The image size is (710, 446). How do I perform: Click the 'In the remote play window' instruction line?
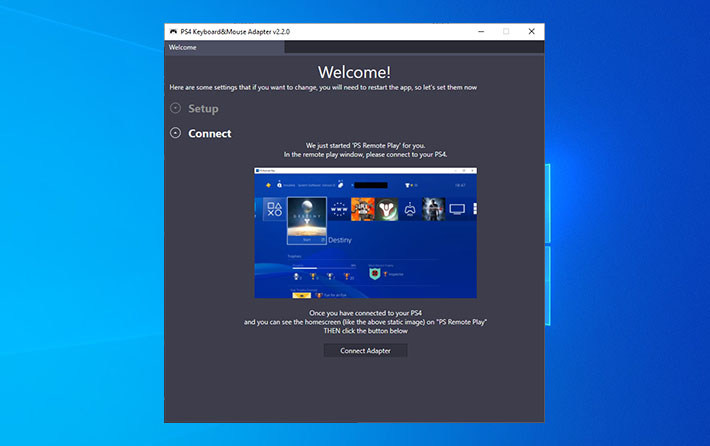tap(365, 154)
